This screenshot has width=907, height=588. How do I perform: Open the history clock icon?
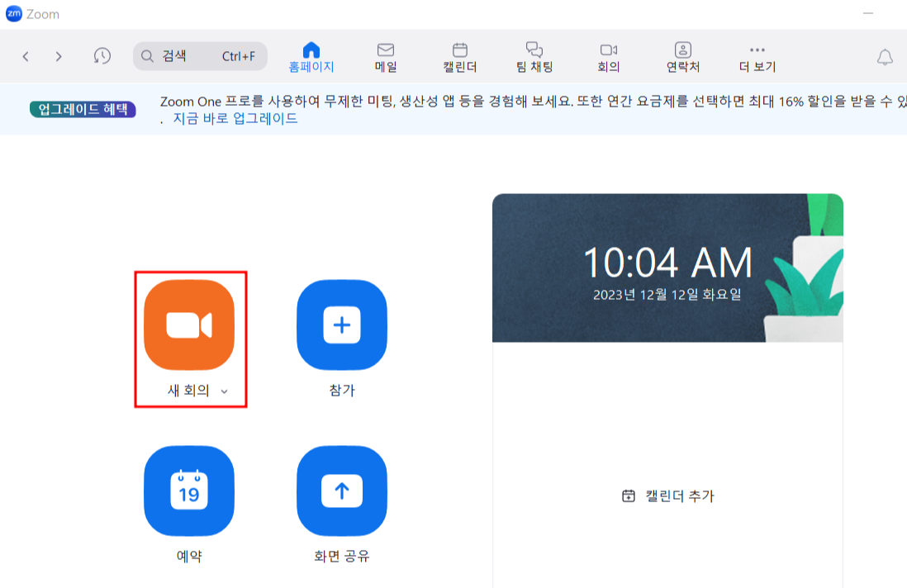[x=102, y=56]
